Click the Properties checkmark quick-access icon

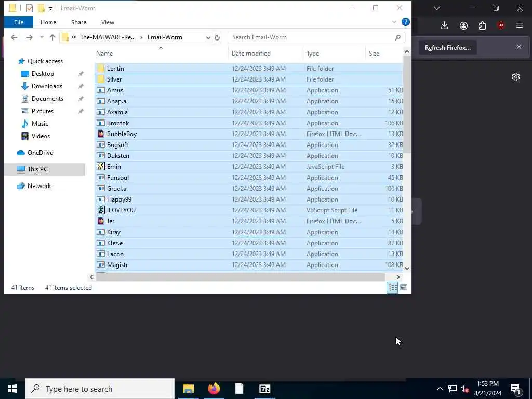pos(30,8)
